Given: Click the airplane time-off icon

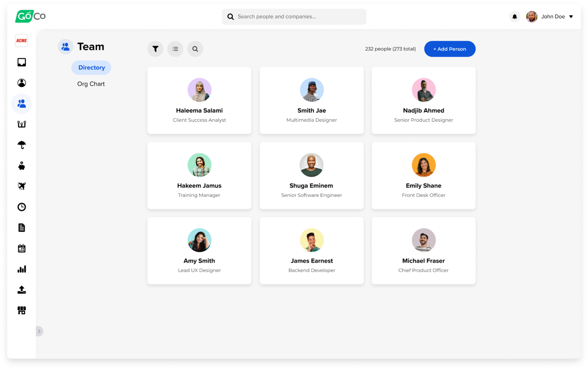Looking at the screenshot, I should pyautogui.click(x=21, y=186).
